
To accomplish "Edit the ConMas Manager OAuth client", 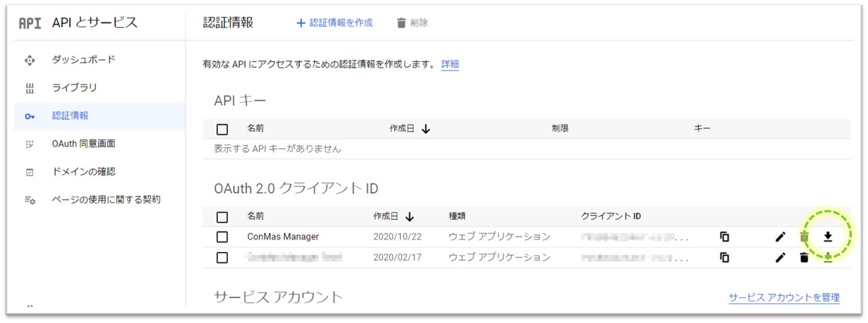I will point(780,237).
